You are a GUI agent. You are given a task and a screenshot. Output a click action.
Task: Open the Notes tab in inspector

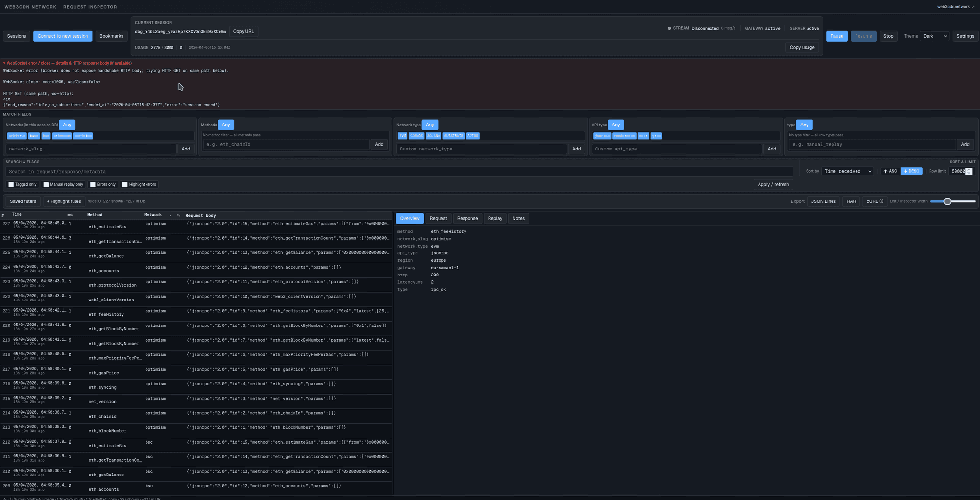tap(518, 219)
